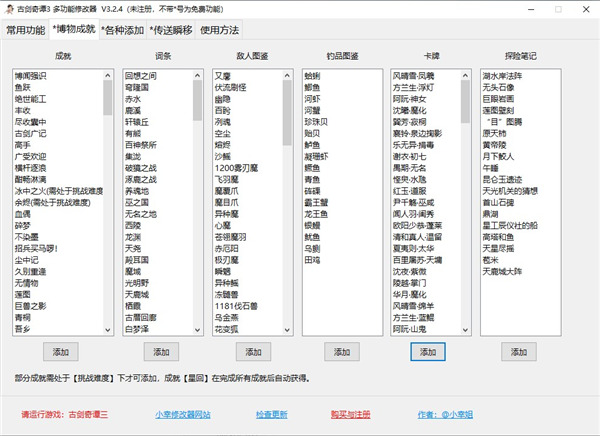This screenshot has height=436, width=600.
Task: Open the *各种添加 tab
Action: point(123,30)
